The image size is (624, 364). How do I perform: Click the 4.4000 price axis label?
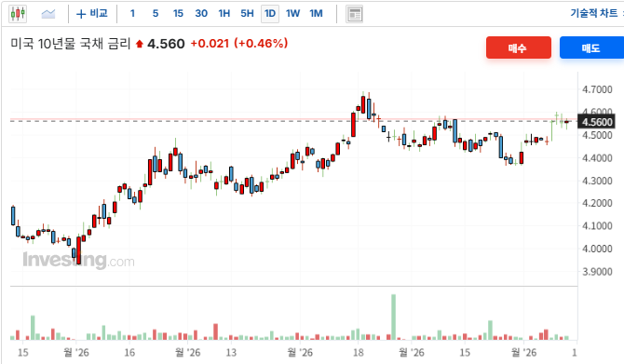click(x=597, y=158)
